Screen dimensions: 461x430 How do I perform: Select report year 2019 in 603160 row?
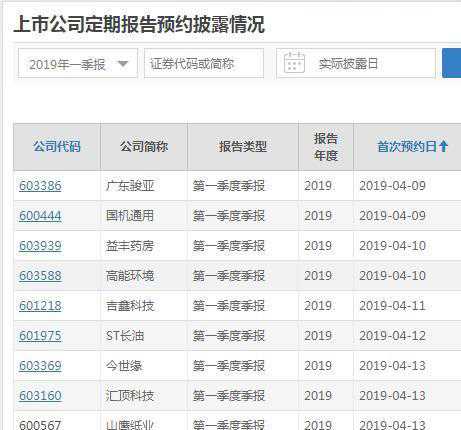click(x=318, y=396)
